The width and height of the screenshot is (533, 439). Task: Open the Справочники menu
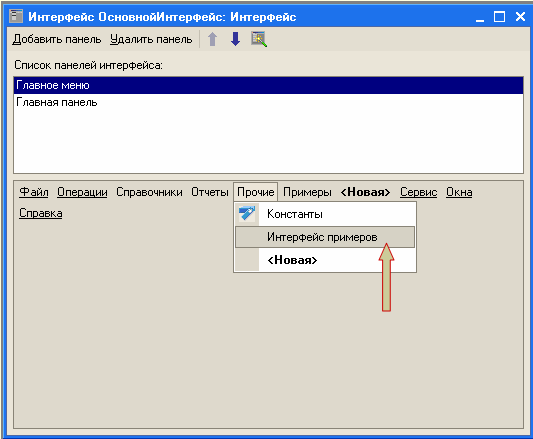coord(149,192)
